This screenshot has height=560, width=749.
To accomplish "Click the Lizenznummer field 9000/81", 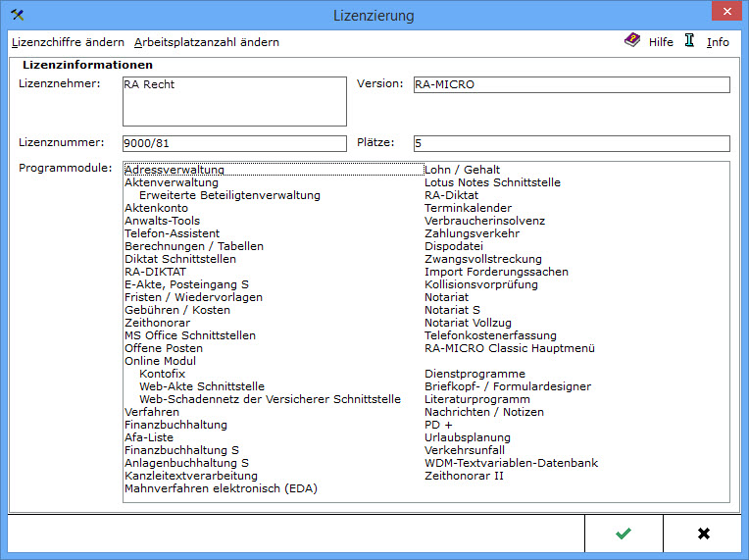I will 234,143.
